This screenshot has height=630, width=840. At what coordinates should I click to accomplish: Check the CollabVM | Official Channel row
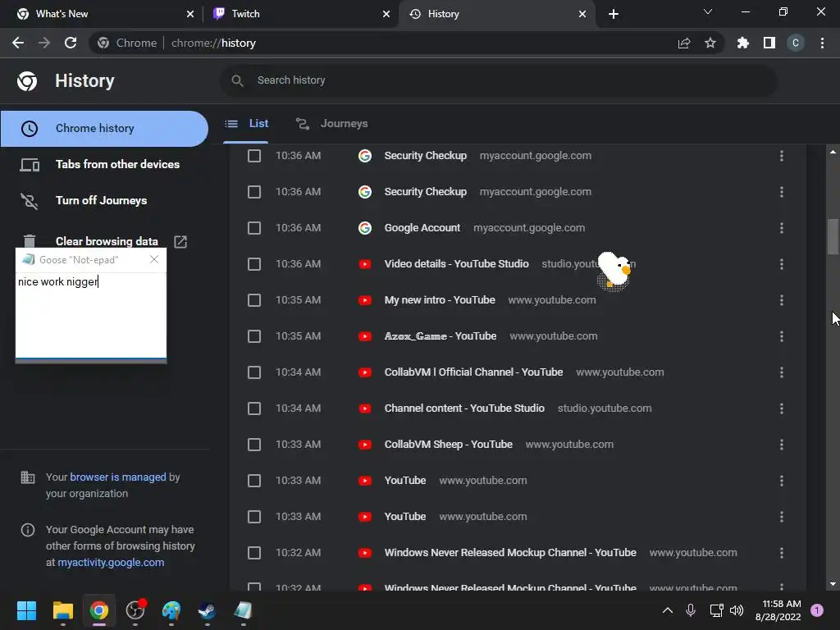[254, 372]
